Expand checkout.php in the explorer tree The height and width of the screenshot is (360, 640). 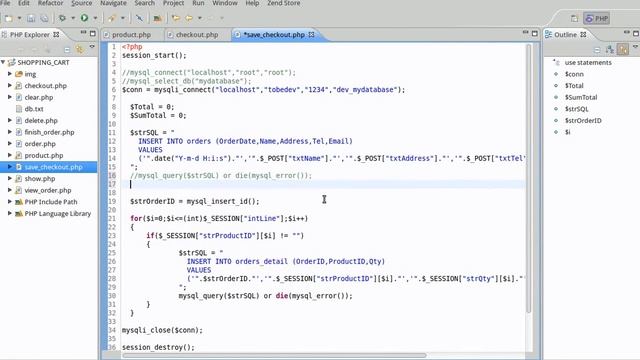coord(10,85)
